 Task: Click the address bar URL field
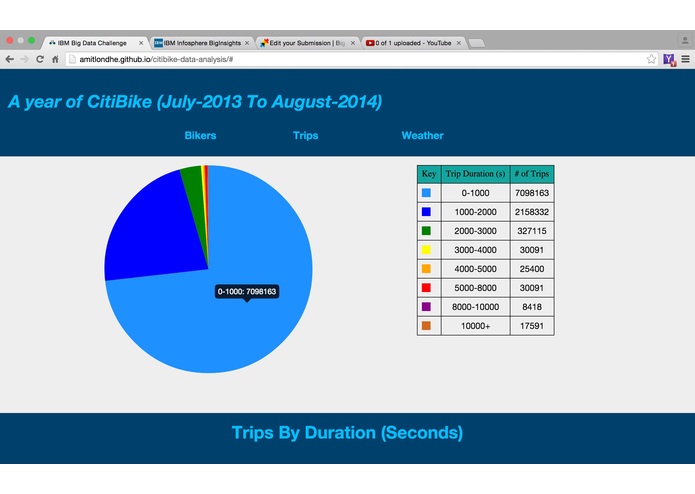(x=361, y=59)
